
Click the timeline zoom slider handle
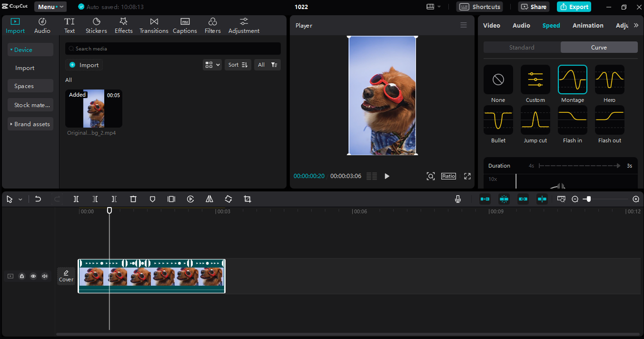[588, 199]
